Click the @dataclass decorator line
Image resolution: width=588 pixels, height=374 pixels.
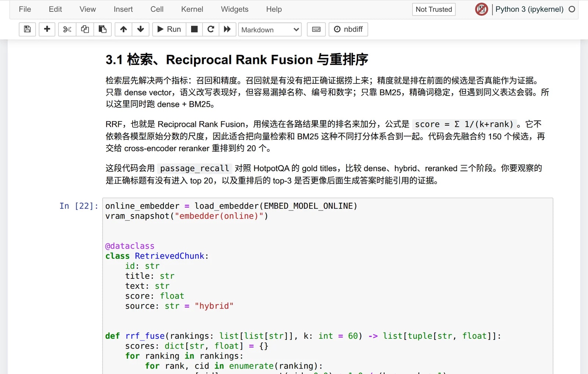pos(130,246)
